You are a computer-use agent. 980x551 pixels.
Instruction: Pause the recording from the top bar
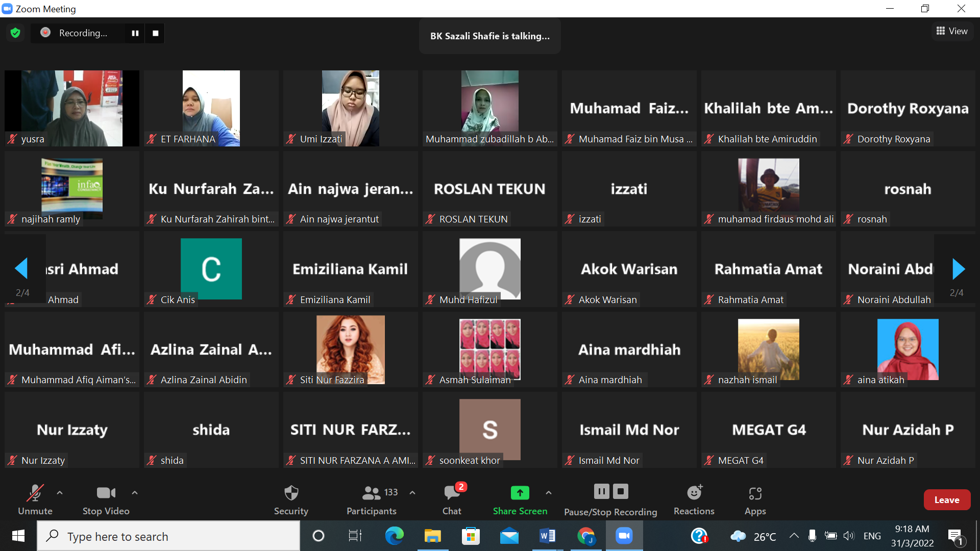click(x=135, y=33)
